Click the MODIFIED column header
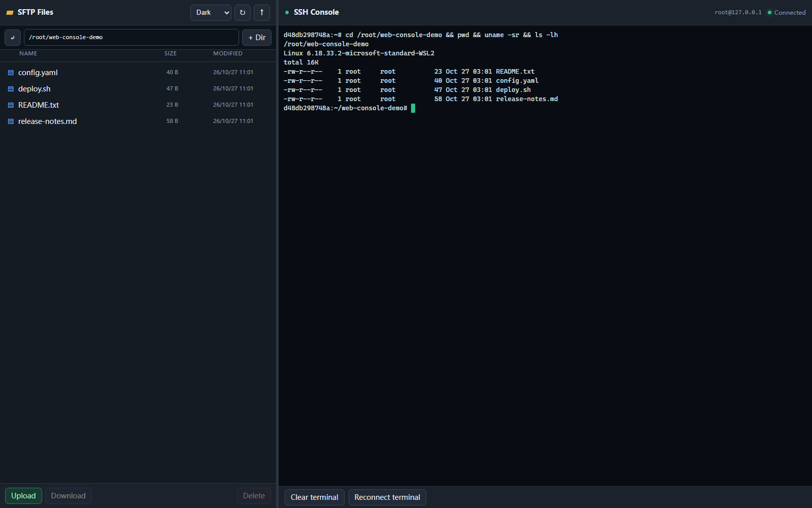 tap(228, 53)
